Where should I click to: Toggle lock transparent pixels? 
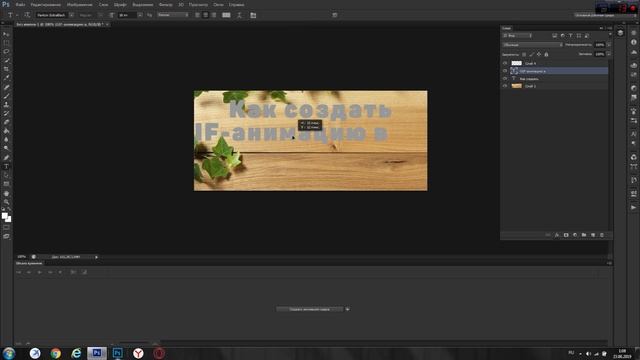coord(524,54)
